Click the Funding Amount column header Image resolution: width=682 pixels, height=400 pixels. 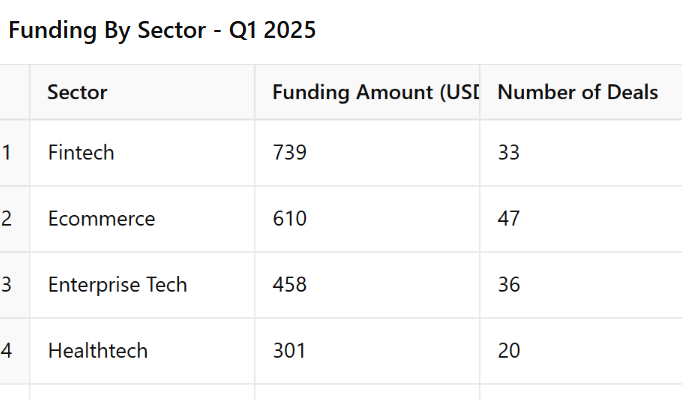[367, 93]
